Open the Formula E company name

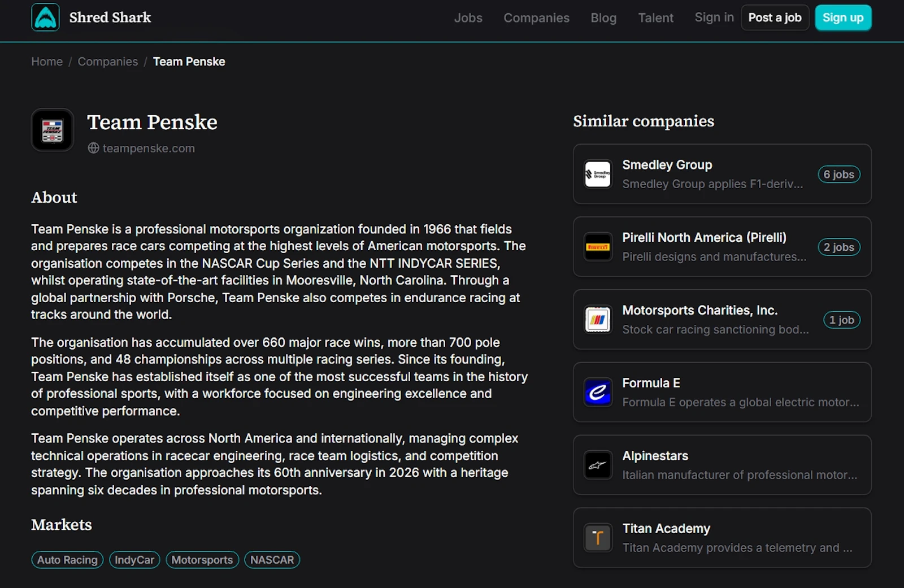tap(651, 383)
